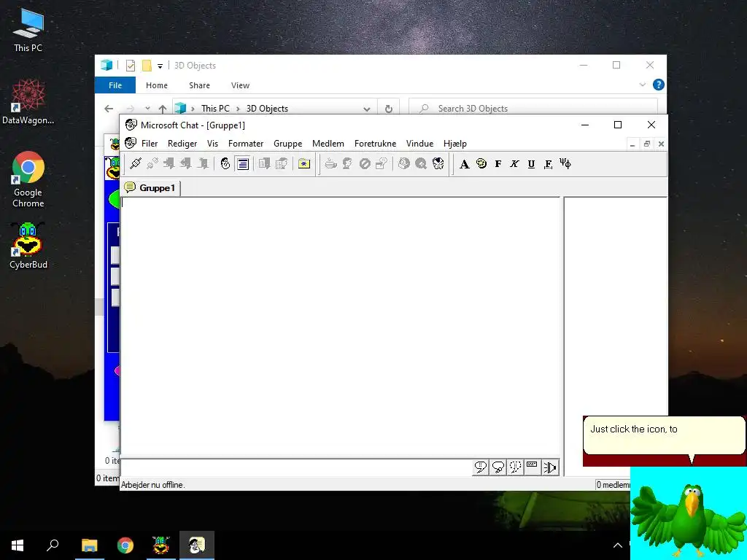Minimize the inner Gruppe1 child window
This screenshot has width=747, height=560.
coord(632,144)
